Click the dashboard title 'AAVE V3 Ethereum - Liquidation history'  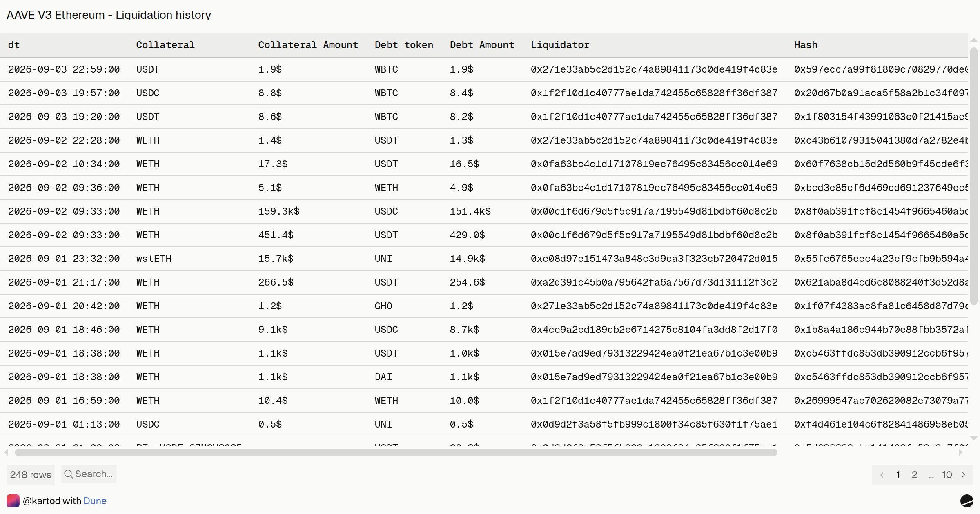tap(109, 15)
